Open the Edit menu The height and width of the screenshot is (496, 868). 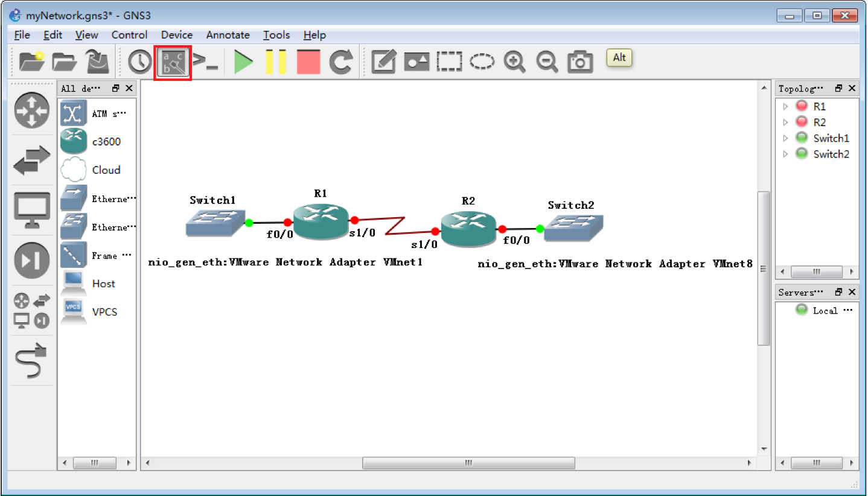53,35
